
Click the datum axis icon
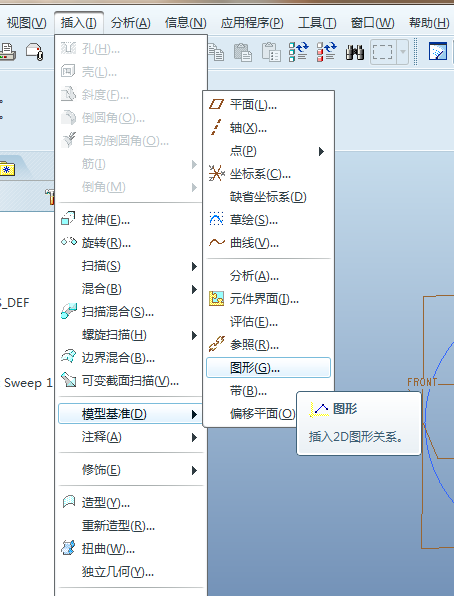[216, 127]
